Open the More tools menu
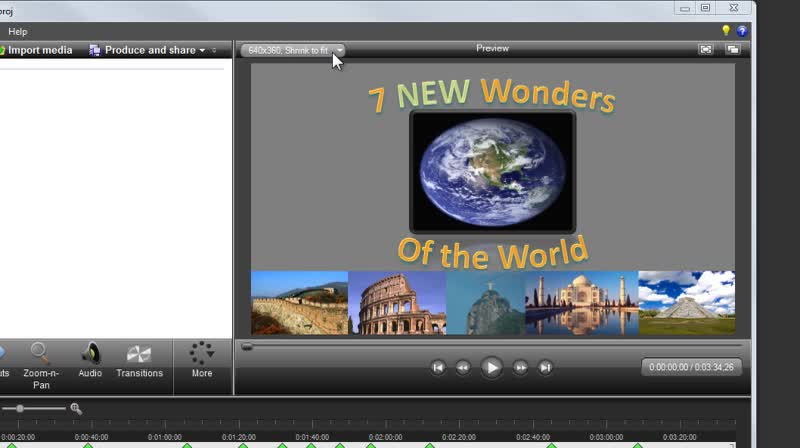 [x=202, y=360]
